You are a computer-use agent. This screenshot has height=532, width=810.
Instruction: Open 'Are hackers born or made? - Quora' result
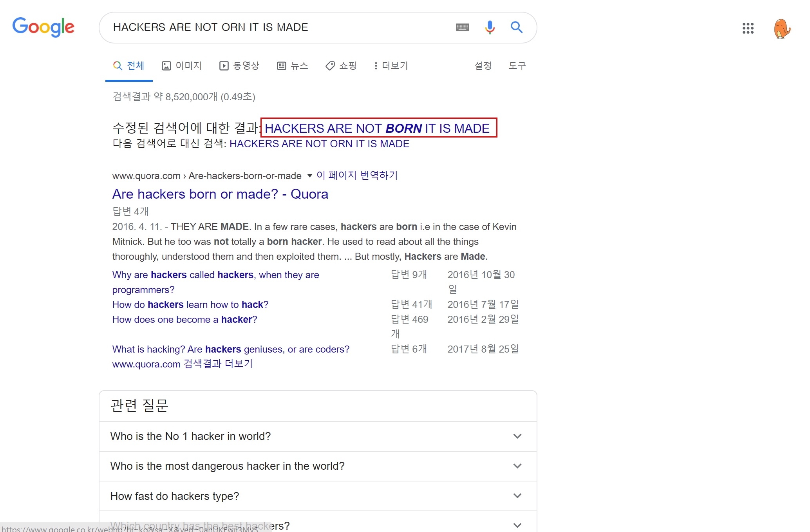point(220,194)
